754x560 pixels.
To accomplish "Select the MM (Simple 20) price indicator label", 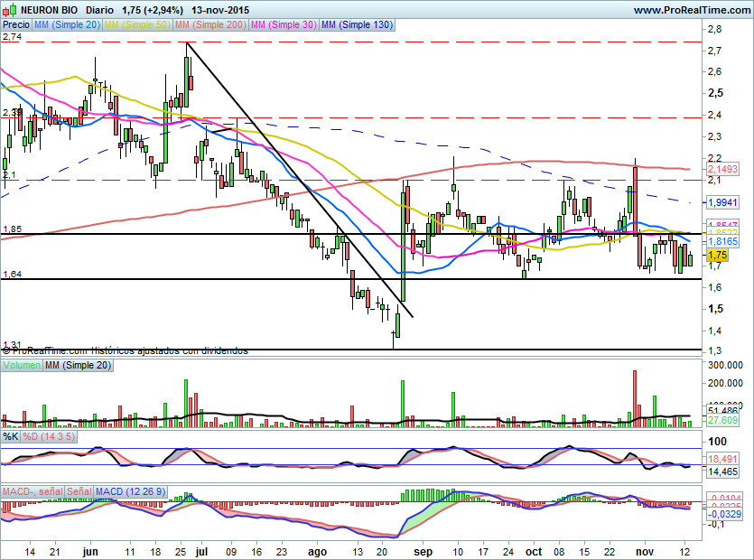I will click(66, 25).
